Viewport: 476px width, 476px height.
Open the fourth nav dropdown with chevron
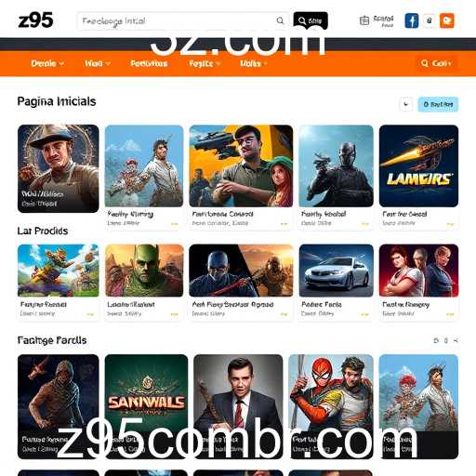[x=205, y=63]
